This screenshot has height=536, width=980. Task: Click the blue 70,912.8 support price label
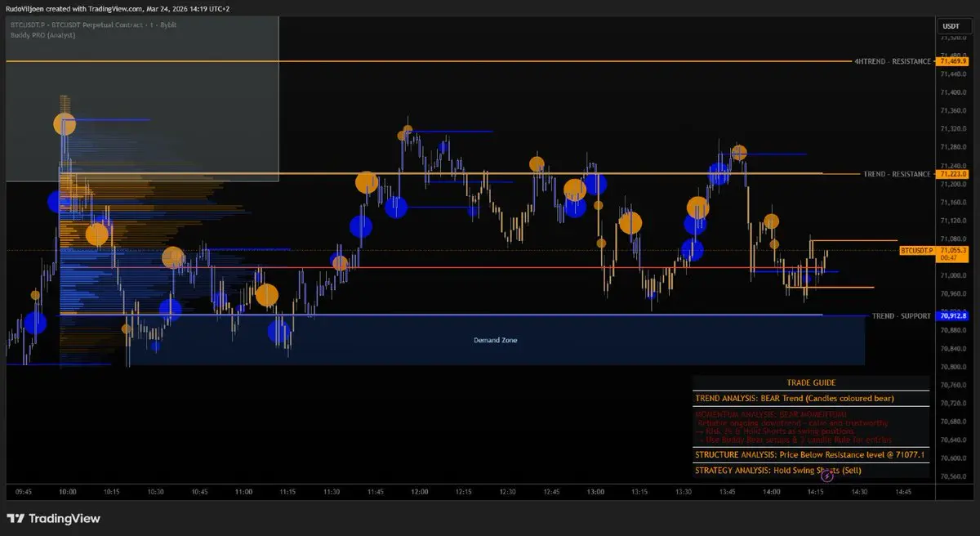pyautogui.click(x=953, y=315)
